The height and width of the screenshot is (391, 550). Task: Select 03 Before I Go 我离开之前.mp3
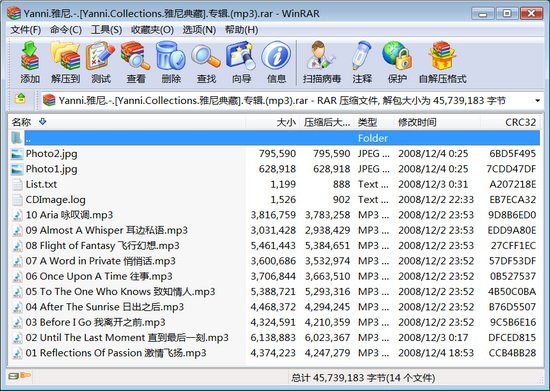click(274, 322)
